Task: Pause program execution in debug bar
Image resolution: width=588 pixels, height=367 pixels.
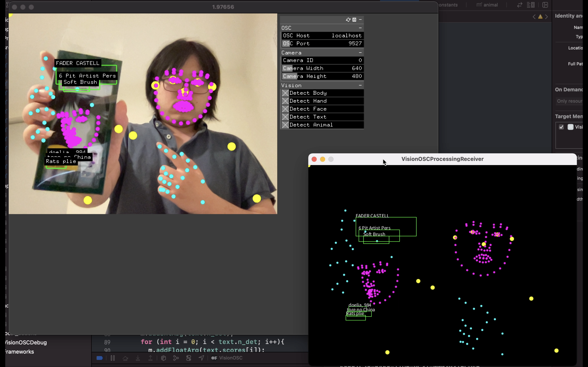Action: tap(113, 358)
